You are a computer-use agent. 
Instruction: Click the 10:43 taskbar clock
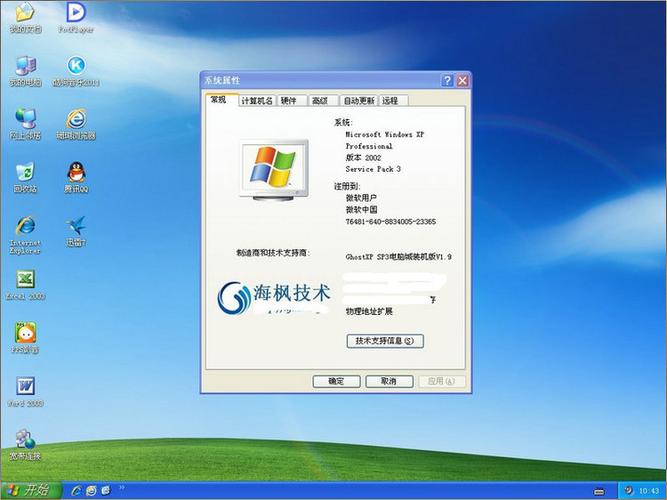click(649, 491)
